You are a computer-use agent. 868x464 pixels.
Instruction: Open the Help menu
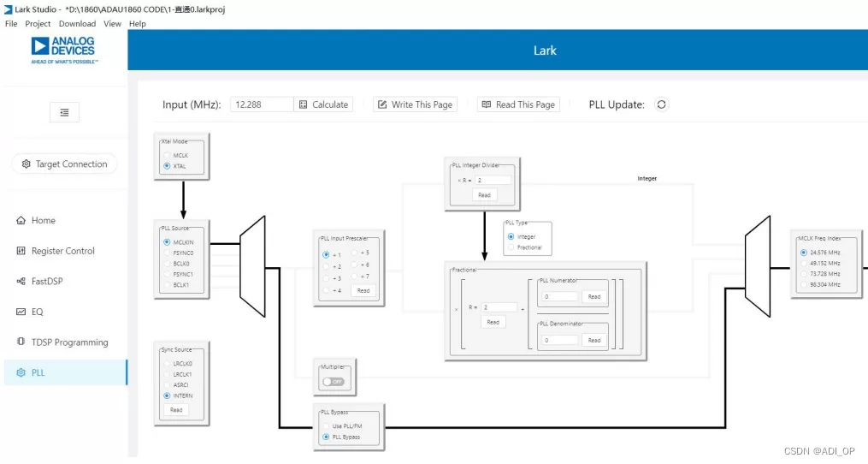coord(138,24)
